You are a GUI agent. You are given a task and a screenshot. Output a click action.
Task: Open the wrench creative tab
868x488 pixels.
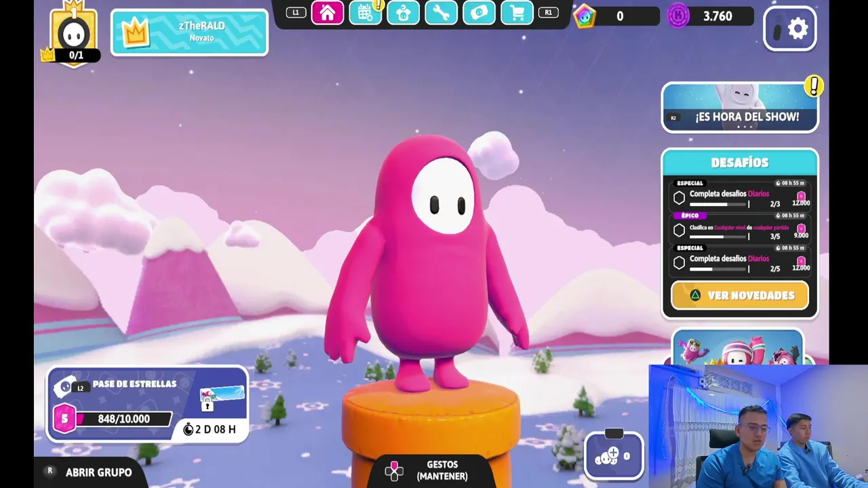(441, 13)
